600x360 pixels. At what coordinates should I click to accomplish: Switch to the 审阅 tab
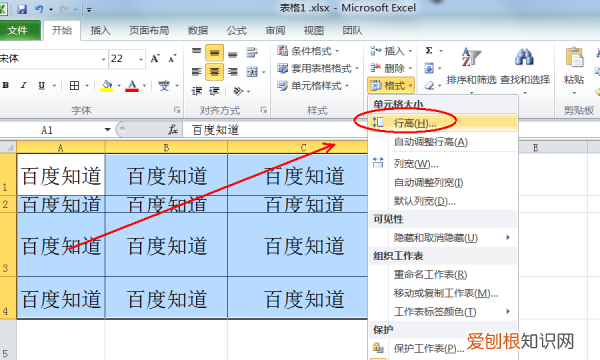(276, 31)
